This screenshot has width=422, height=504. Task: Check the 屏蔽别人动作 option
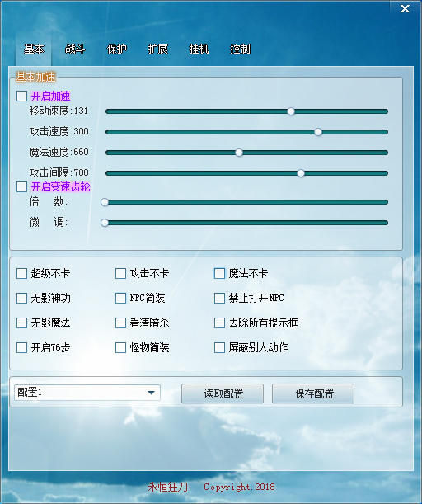point(219,348)
